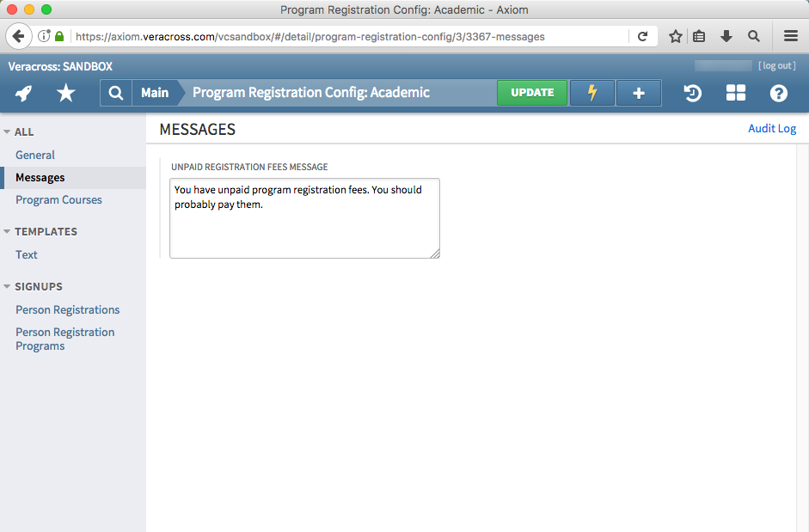
Task: Reload the page with the refresh icon
Action: (642, 36)
